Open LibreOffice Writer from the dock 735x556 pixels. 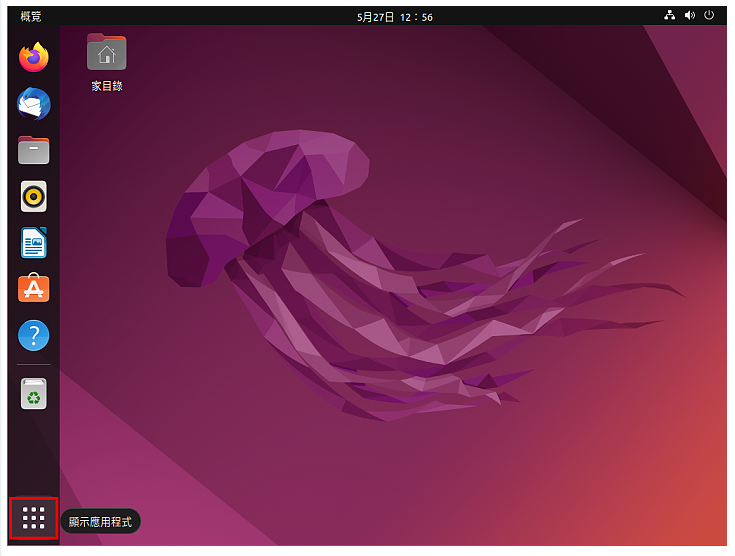tap(33, 242)
